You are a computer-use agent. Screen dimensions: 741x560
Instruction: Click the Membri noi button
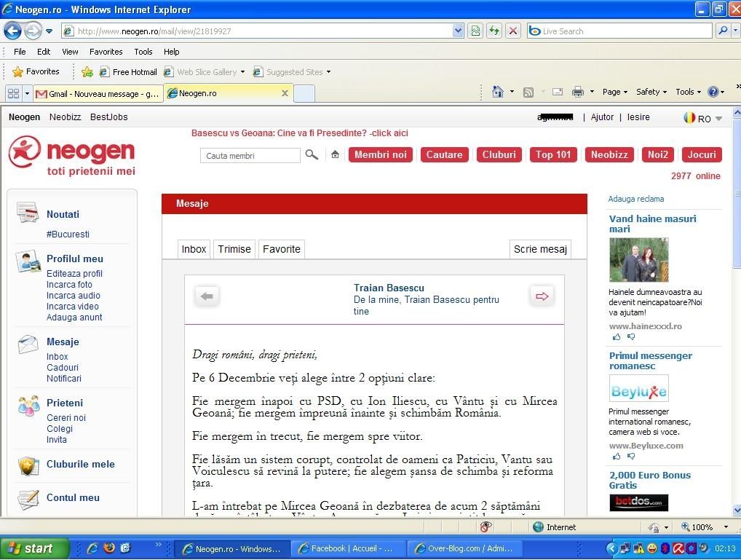(381, 154)
